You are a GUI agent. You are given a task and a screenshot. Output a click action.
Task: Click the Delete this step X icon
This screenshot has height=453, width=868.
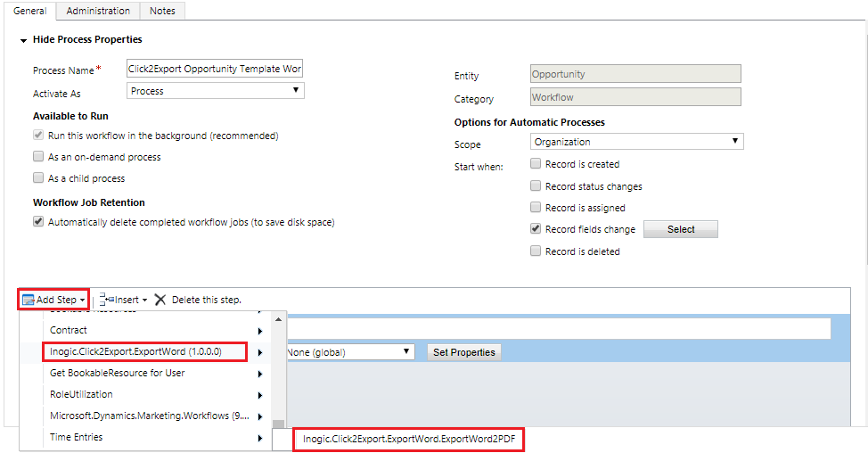tap(160, 300)
